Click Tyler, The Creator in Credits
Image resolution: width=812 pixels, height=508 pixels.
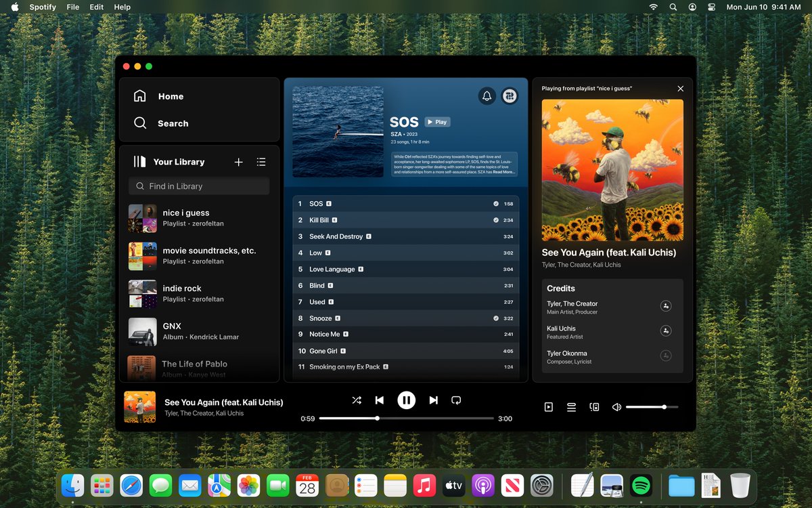click(x=572, y=303)
